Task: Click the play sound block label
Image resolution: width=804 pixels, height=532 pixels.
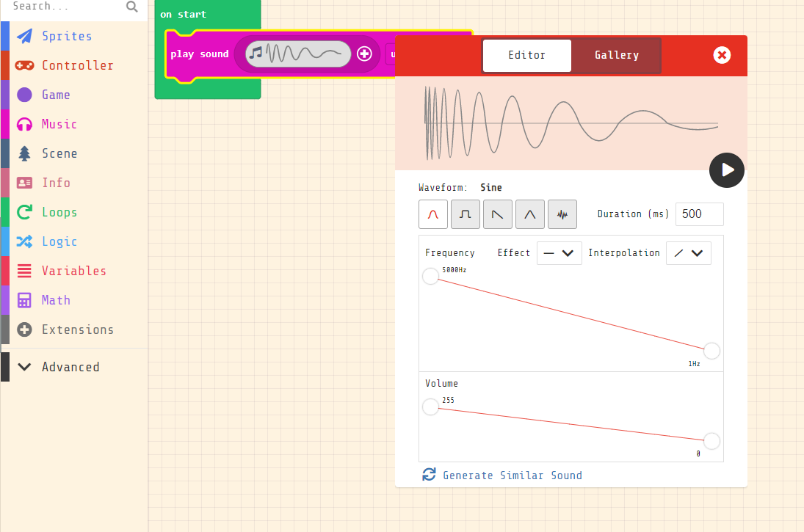Action: coord(200,54)
